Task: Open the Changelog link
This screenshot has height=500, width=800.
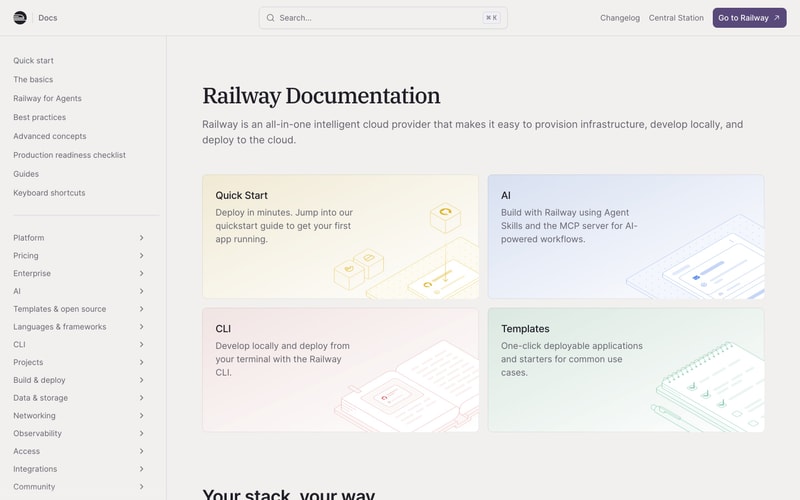Action: click(619, 18)
